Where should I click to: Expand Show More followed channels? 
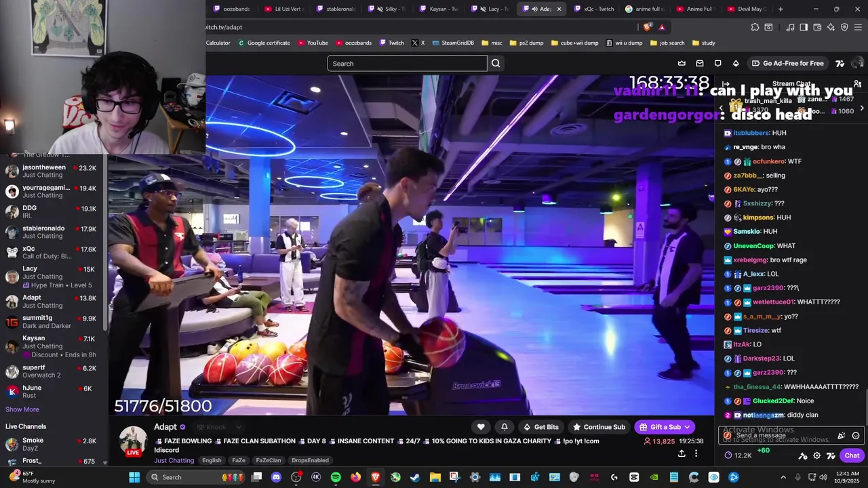(x=22, y=409)
